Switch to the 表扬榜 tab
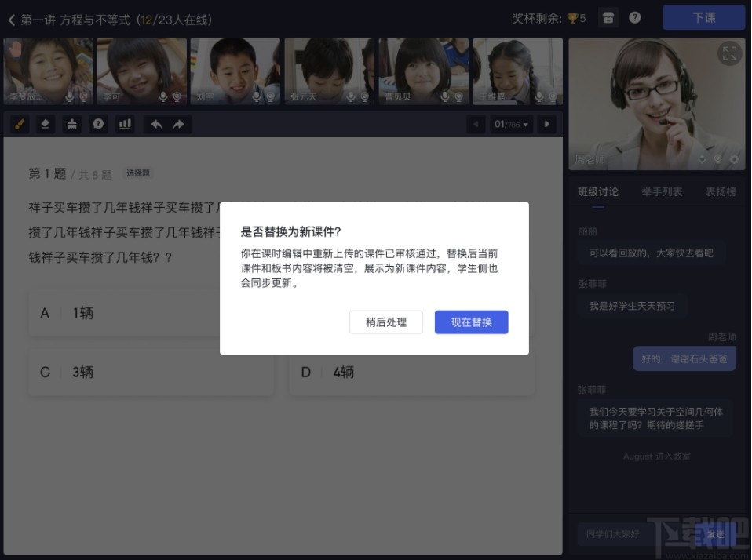752x560 pixels. pyautogui.click(x=721, y=191)
